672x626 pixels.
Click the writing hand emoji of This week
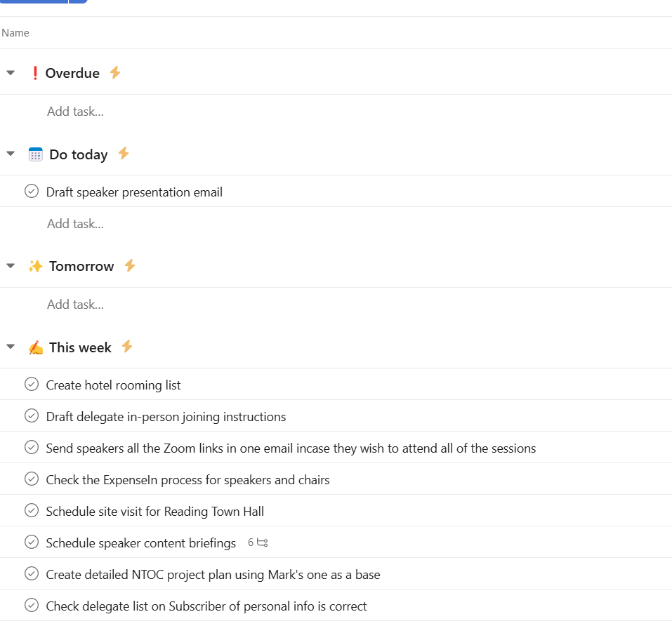point(36,347)
